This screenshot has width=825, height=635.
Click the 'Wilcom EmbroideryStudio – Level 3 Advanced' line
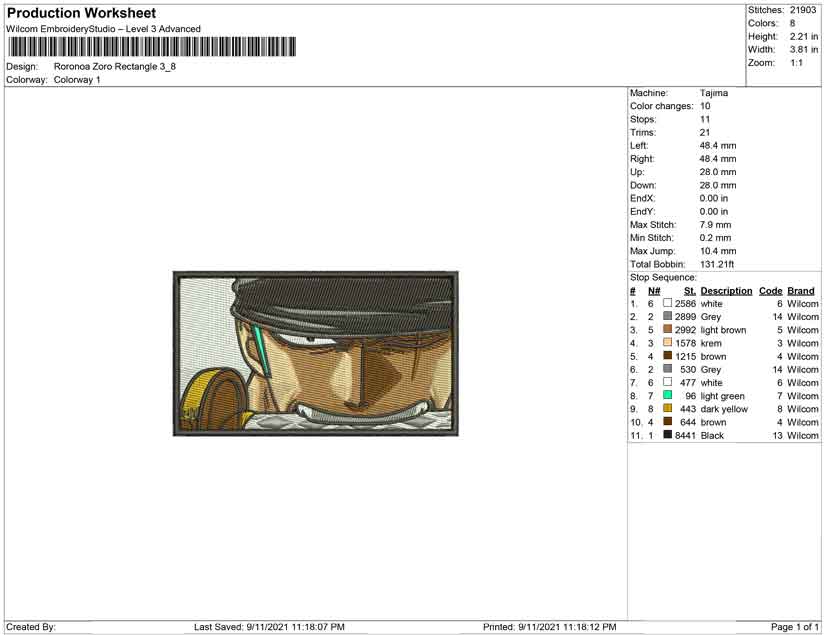(x=103, y=29)
